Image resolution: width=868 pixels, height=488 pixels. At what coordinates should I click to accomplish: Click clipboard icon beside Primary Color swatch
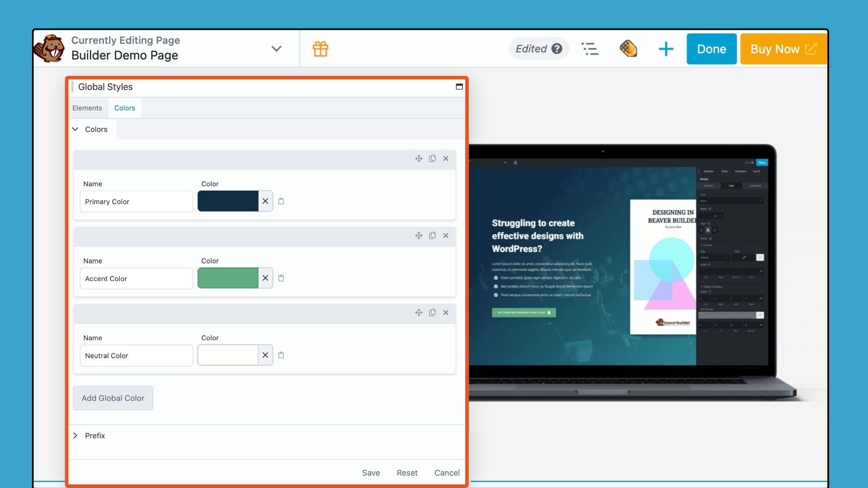coord(281,201)
